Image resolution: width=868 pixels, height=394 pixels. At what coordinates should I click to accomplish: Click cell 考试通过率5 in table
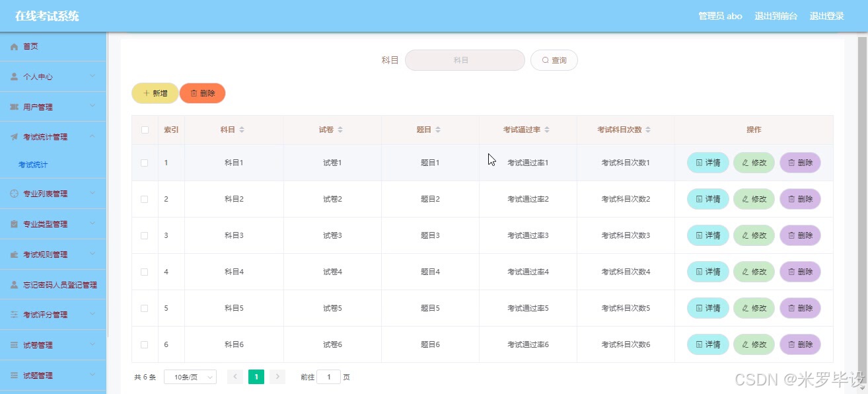pyautogui.click(x=528, y=308)
